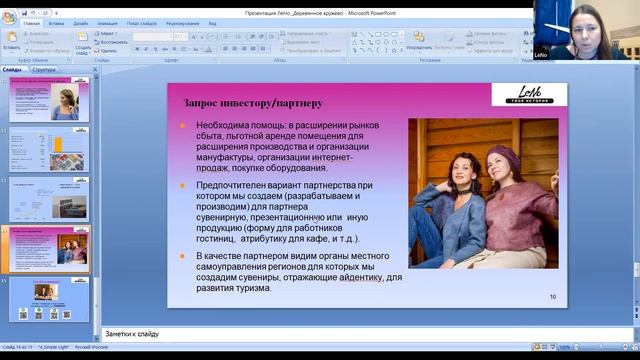The height and width of the screenshot is (360, 640).
Task: Click Удалить to delete the slide
Action: tap(106, 51)
